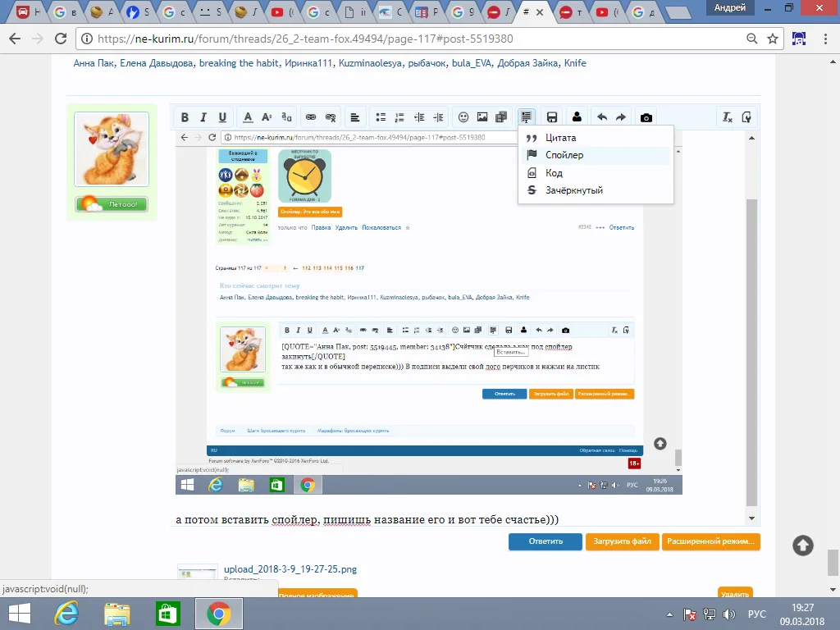The height and width of the screenshot is (630, 840).
Task: Reload the page in Chrome
Action: (x=61, y=39)
